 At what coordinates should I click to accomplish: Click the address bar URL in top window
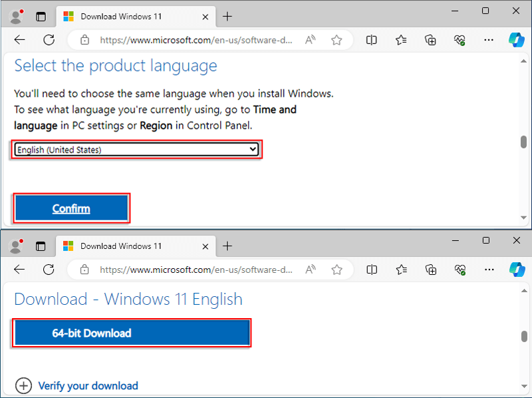coord(196,40)
